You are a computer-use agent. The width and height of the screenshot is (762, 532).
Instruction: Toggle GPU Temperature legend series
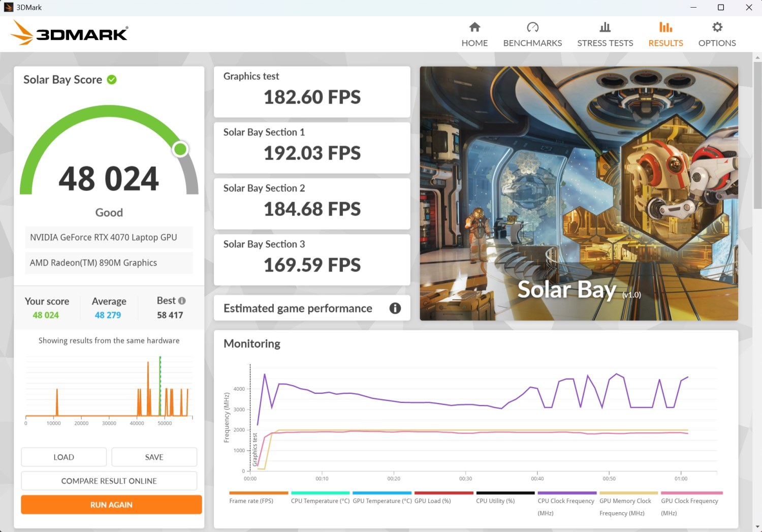(382, 498)
